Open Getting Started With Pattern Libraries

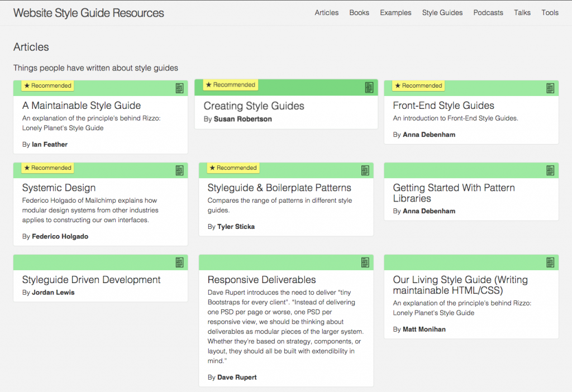pos(454,193)
